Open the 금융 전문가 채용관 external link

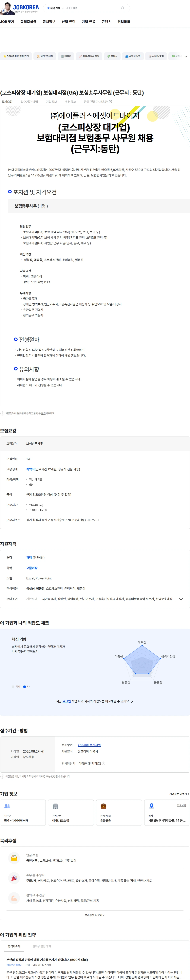pos(98,102)
